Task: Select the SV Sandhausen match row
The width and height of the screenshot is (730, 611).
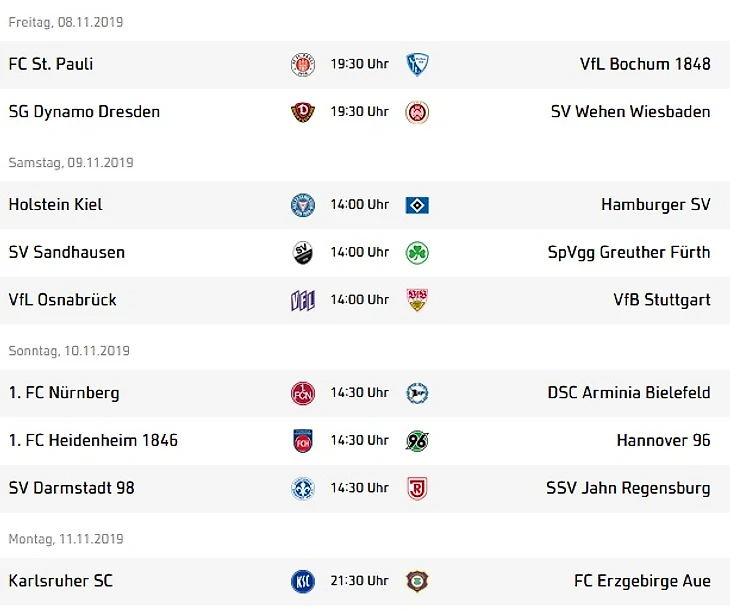Action: pyautogui.click(x=365, y=253)
